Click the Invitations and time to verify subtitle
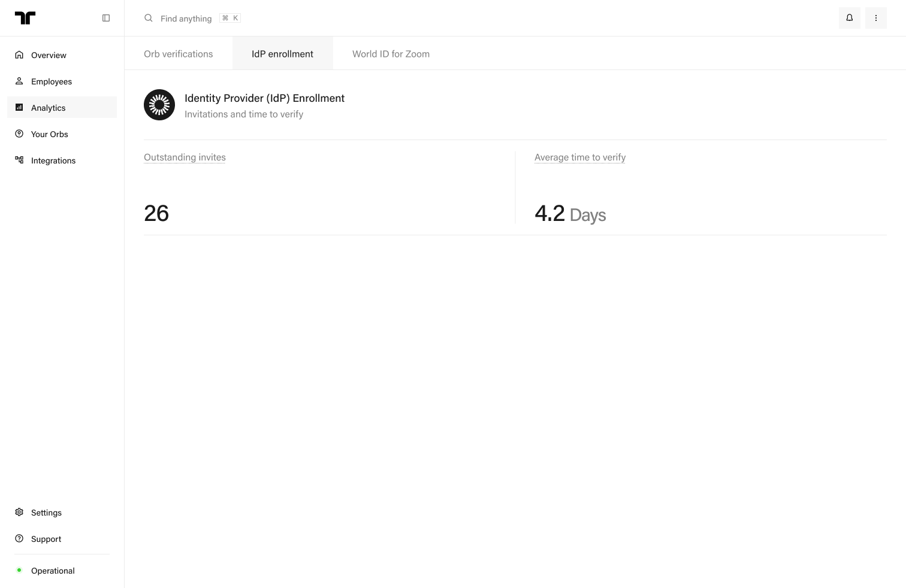The width and height of the screenshot is (906, 588). click(x=244, y=114)
